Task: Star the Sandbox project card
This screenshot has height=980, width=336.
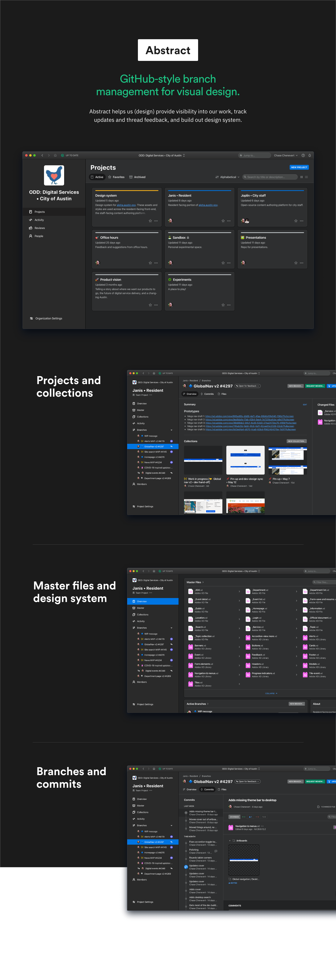Action: [x=223, y=263]
